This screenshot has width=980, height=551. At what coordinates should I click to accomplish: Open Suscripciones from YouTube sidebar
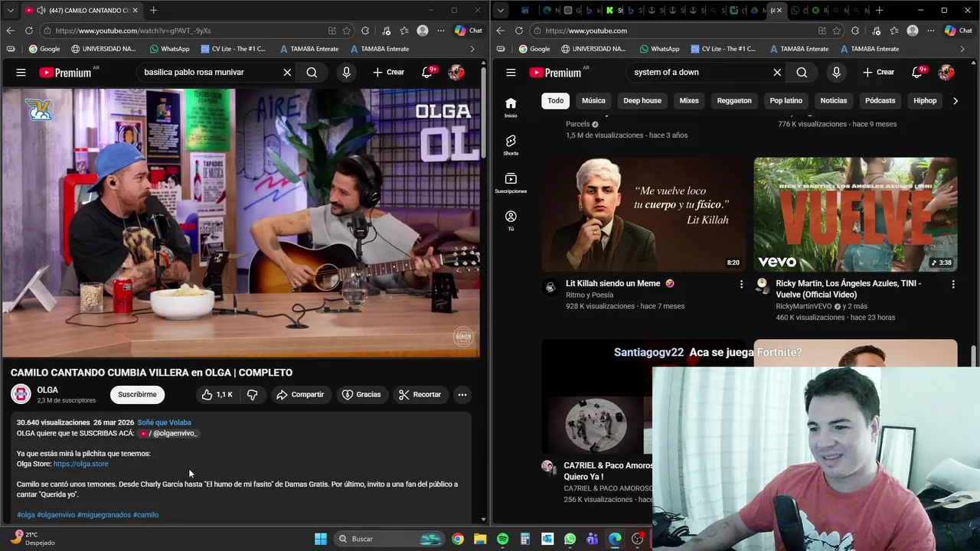pos(511,182)
